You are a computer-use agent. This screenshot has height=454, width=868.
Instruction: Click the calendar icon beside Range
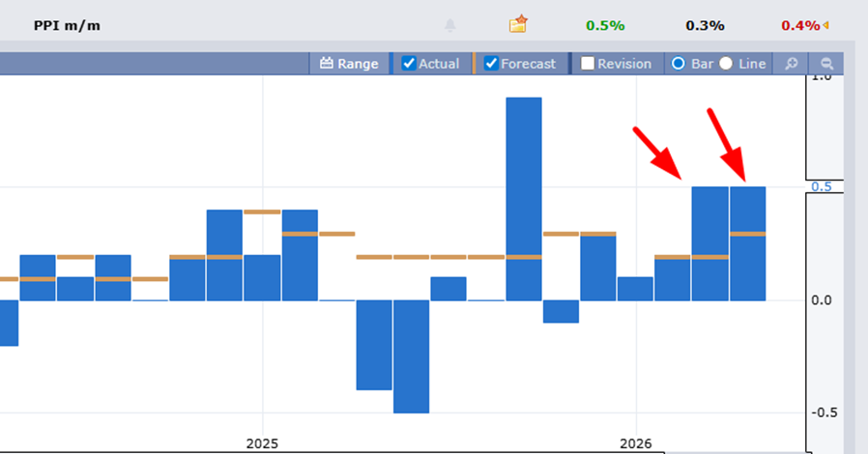tap(326, 64)
